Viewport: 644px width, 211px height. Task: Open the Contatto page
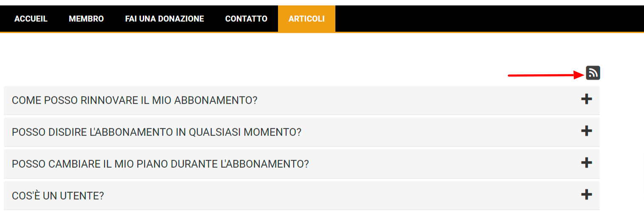point(246,19)
